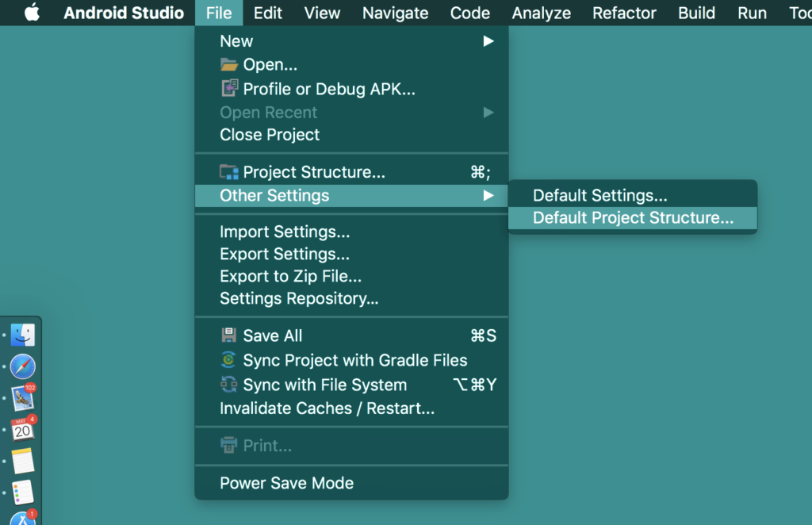Click the Profile or Debug APK icon
Viewport: 812px width, 525px height.
[x=229, y=89]
